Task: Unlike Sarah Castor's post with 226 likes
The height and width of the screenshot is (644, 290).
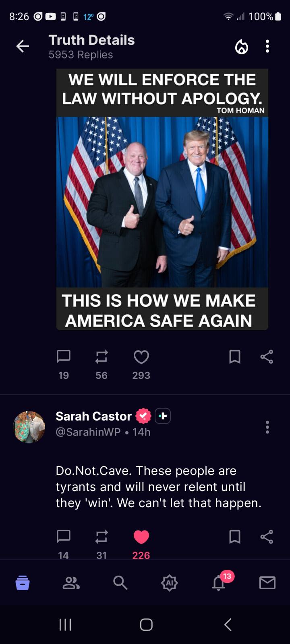Action: coord(141,537)
